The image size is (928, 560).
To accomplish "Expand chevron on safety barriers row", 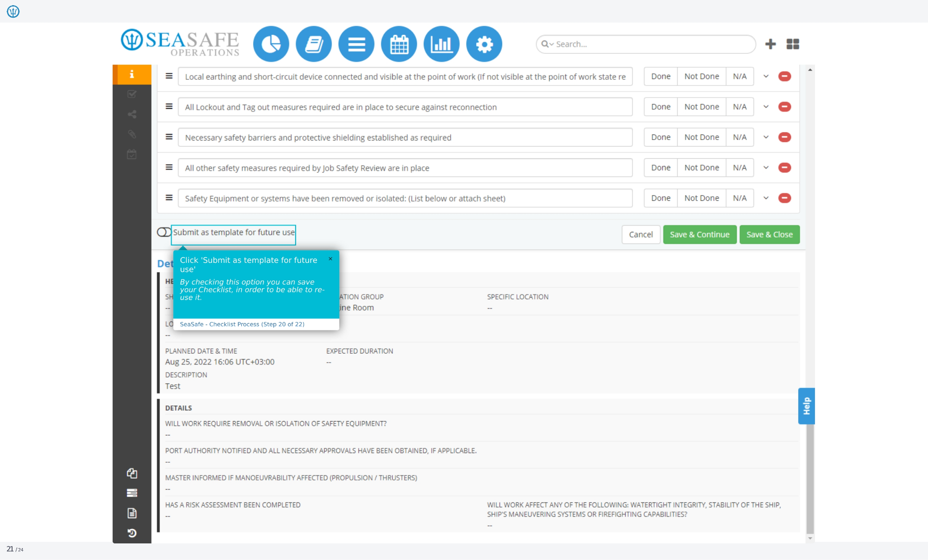I will coord(766,137).
